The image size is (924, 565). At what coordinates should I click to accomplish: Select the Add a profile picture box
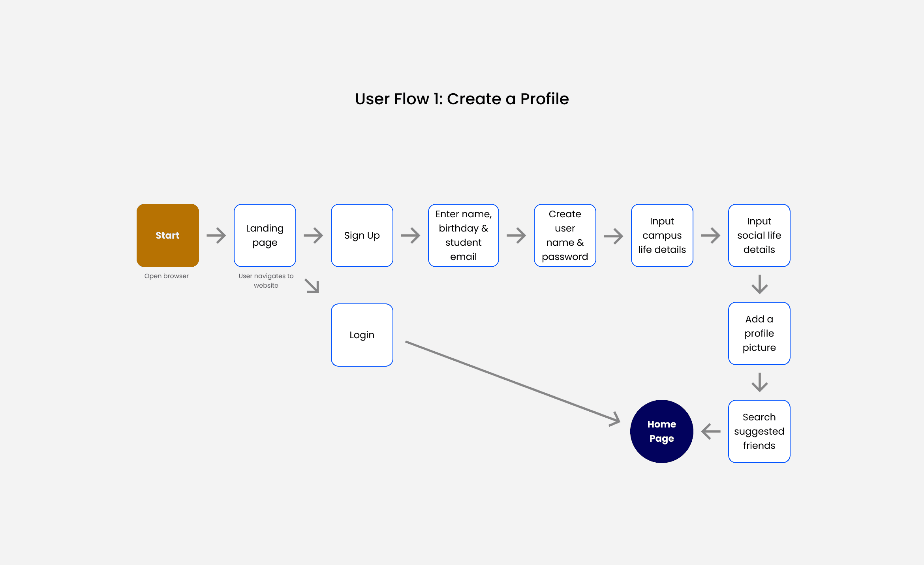759,333
